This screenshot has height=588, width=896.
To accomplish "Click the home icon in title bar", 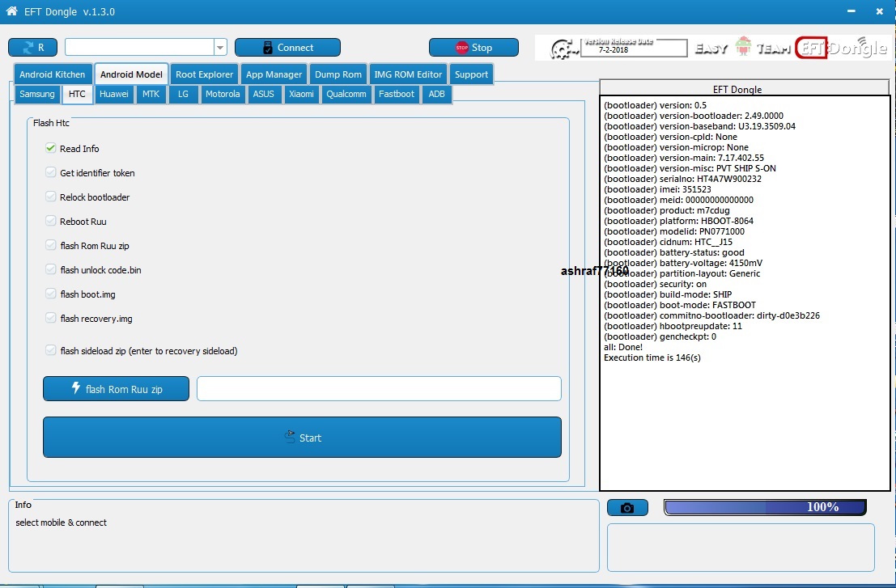I will pos(11,11).
